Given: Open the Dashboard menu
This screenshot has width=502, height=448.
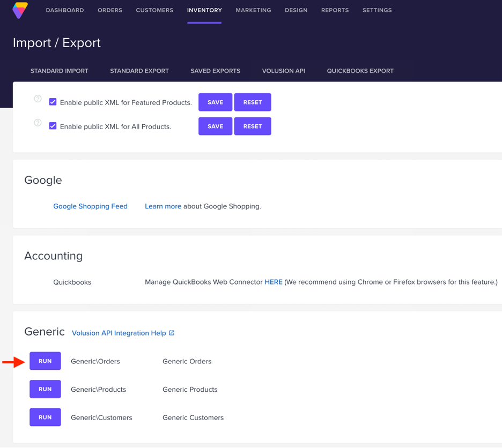Looking at the screenshot, I should click(65, 10).
